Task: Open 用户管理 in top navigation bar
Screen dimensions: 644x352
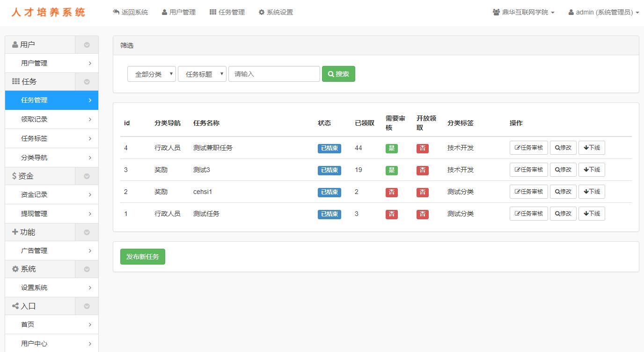Action: coord(179,12)
